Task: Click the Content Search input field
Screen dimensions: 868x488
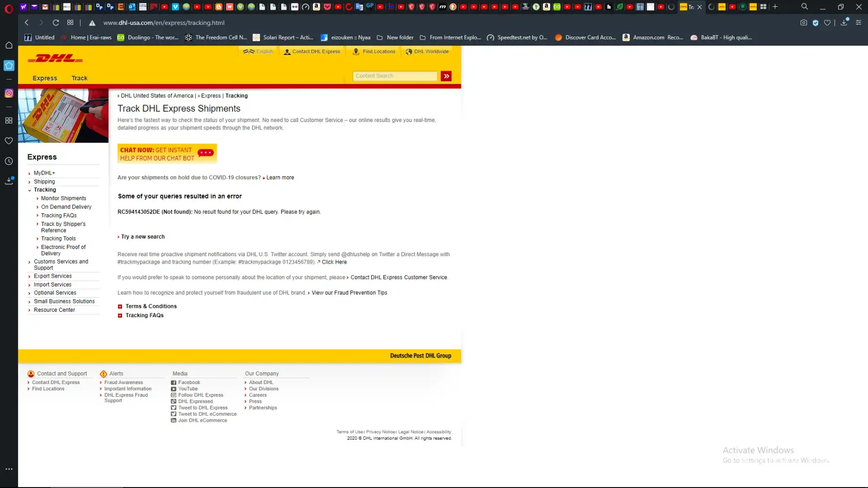Action: tap(395, 76)
